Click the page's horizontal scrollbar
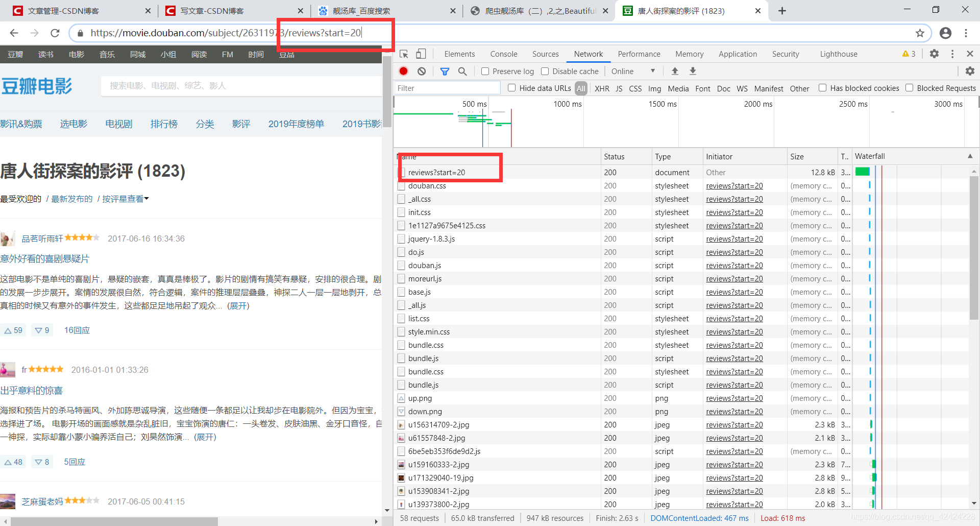The image size is (980, 526). coord(114,521)
